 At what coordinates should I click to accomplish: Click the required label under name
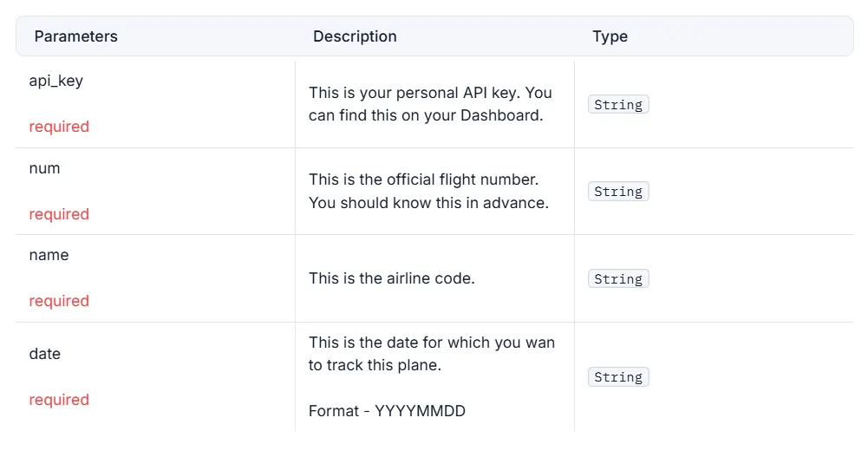point(59,301)
